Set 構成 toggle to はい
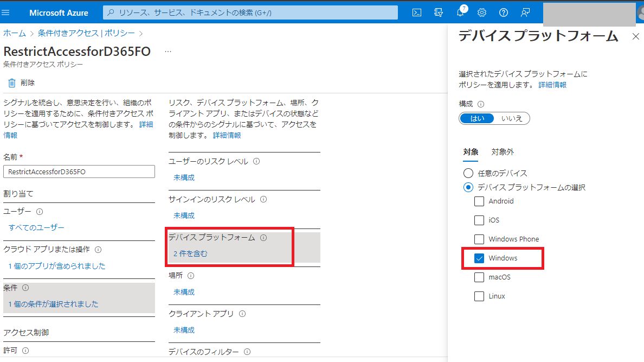 click(x=477, y=118)
